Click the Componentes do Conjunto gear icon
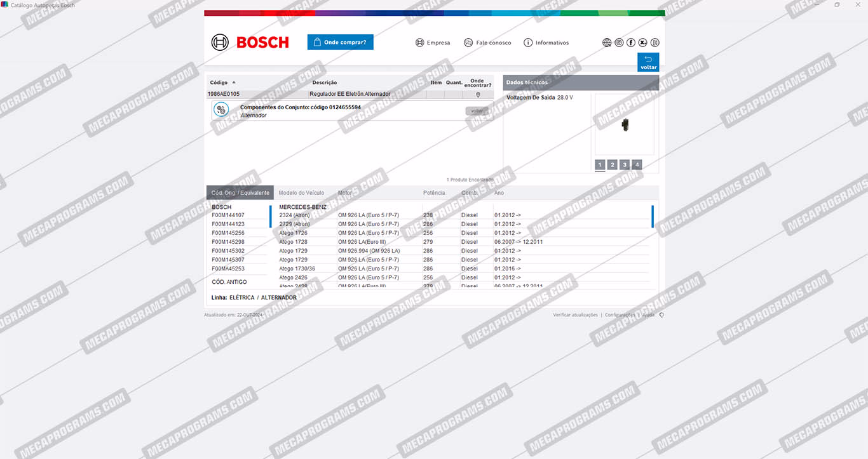Image resolution: width=868 pixels, height=459 pixels. (x=221, y=110)
